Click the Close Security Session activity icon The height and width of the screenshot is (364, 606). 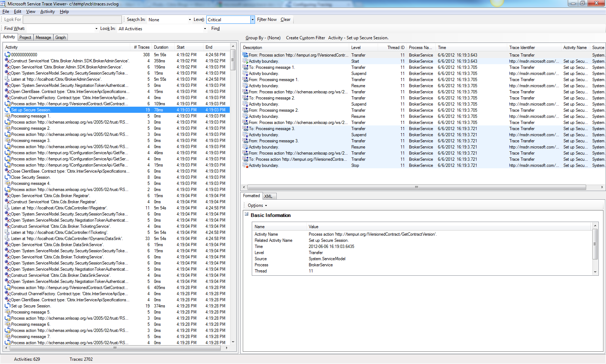(x=7, y=177)
